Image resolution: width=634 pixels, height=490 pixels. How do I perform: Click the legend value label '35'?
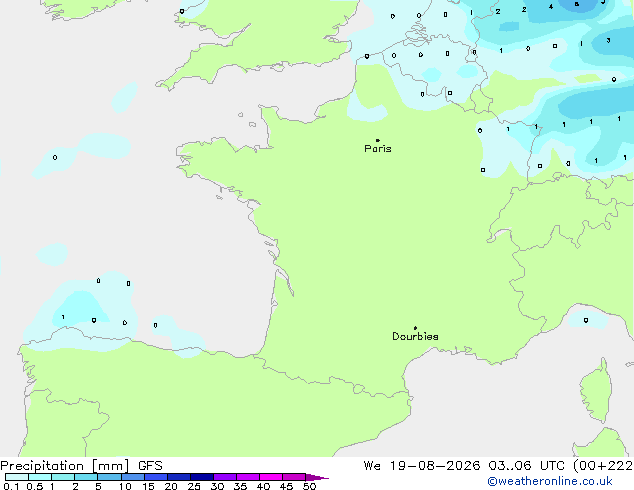click(240, 486)
